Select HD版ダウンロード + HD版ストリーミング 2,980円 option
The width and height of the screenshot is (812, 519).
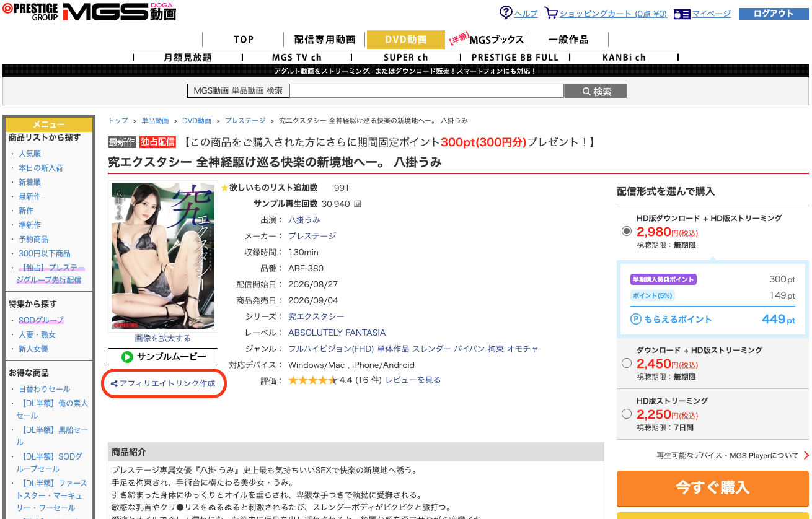tap(626, 231)
